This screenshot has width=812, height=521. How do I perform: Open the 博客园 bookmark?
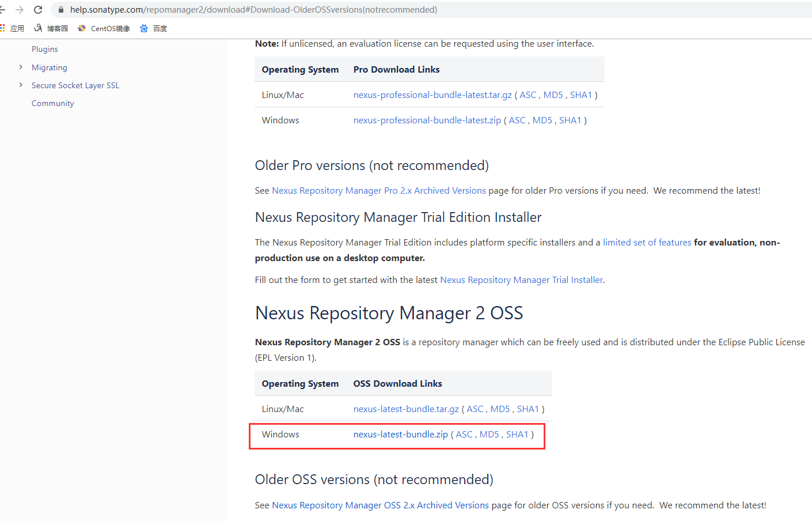(x=51, y=28)
